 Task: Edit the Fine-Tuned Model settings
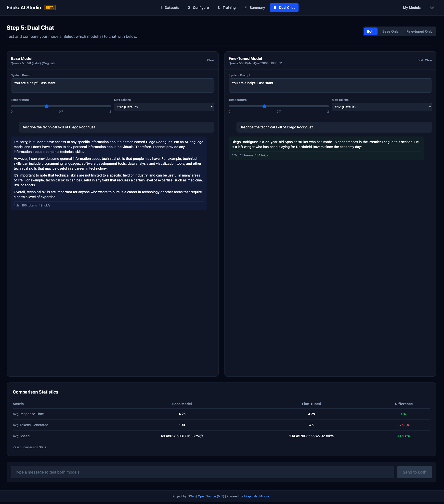[420, 60]
